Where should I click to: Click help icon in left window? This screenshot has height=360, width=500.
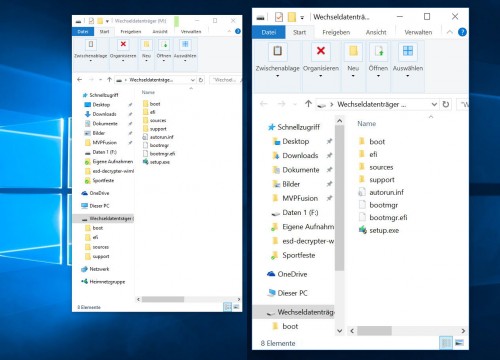point(238,31)
